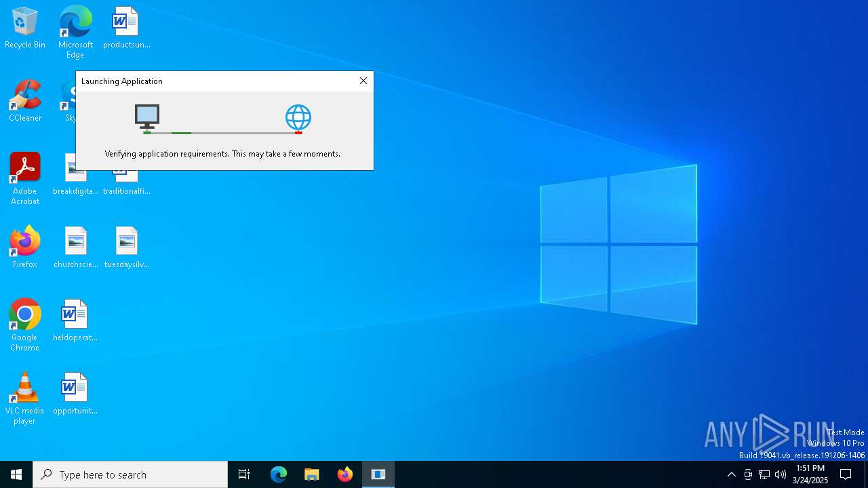Open Google Chrome desktop shortcut
868x488 pixels.
[25, 325]
